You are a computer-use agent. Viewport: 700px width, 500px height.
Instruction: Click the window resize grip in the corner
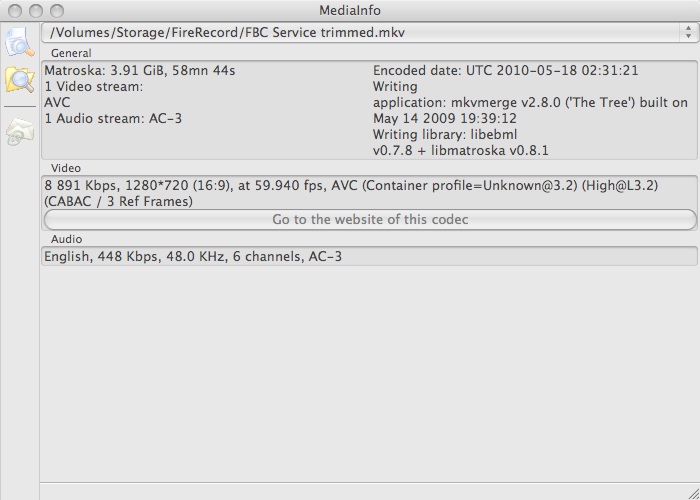tap(693, 493)
